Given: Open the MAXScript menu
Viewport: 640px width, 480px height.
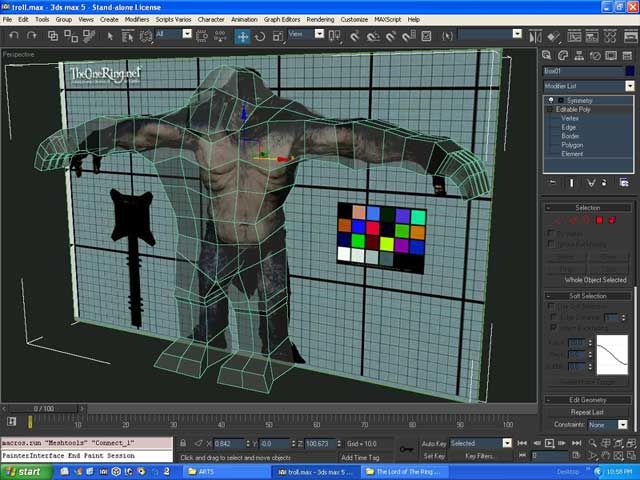Looking at the screenshot, I should pos(388,20).
